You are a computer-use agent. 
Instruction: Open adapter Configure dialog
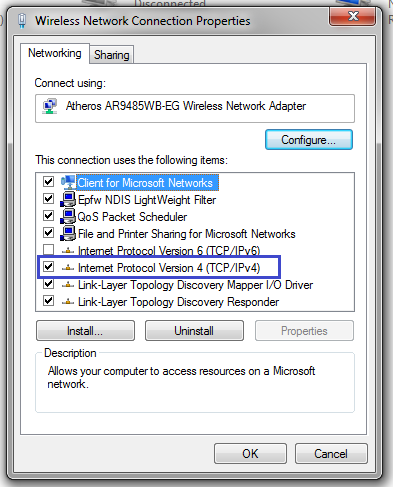pos(309,140)
